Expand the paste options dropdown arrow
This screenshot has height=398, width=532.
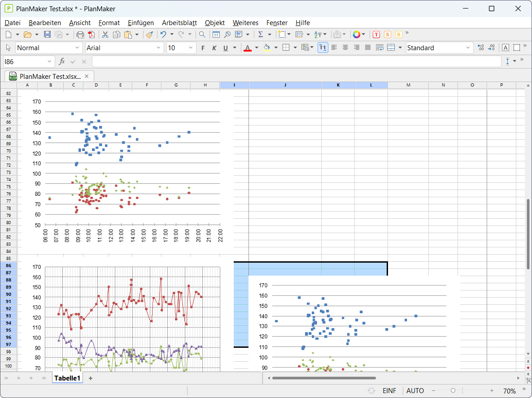click(137, 34)
